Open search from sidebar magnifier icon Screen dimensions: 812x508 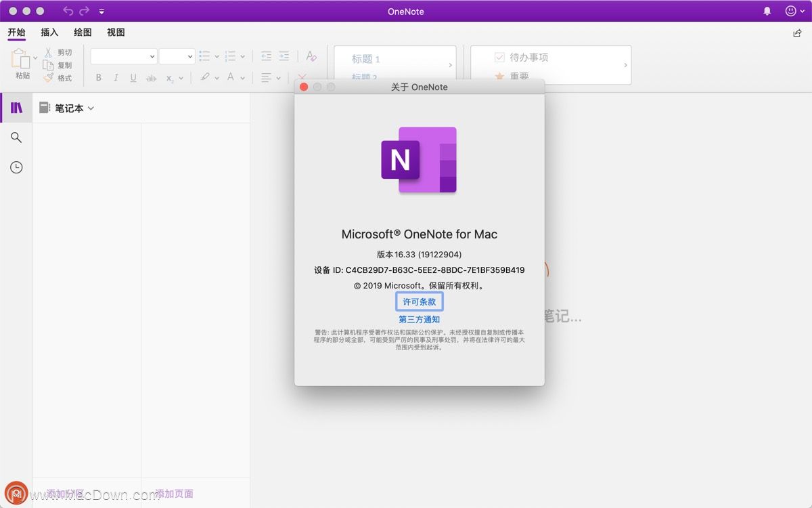[16, 137]
